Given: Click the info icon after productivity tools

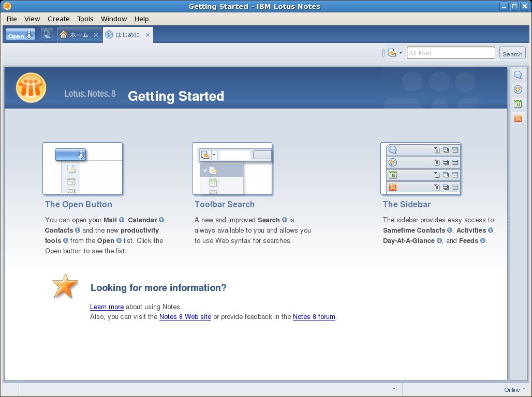Looking at the screenshot, I should (66, 240).
